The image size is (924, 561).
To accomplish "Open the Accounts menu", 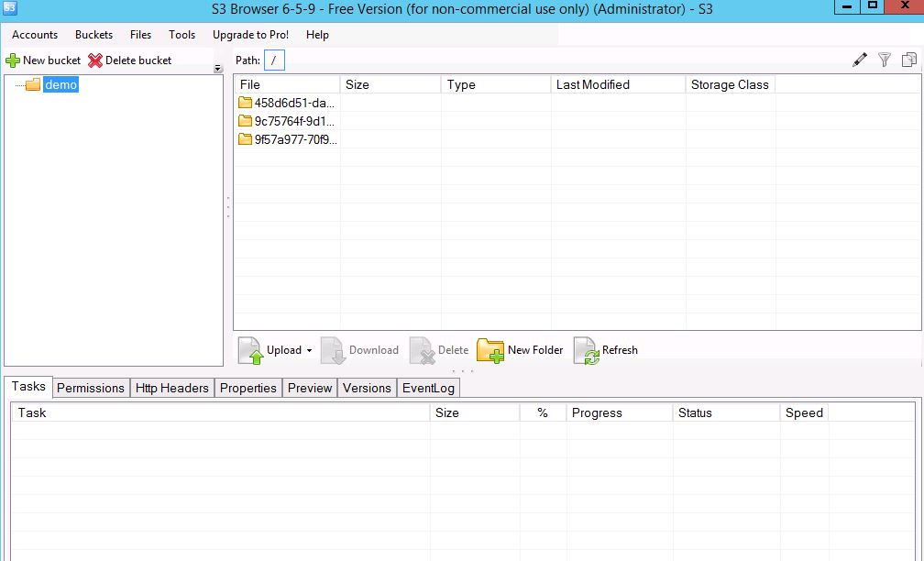I will [x=35, y=35].
